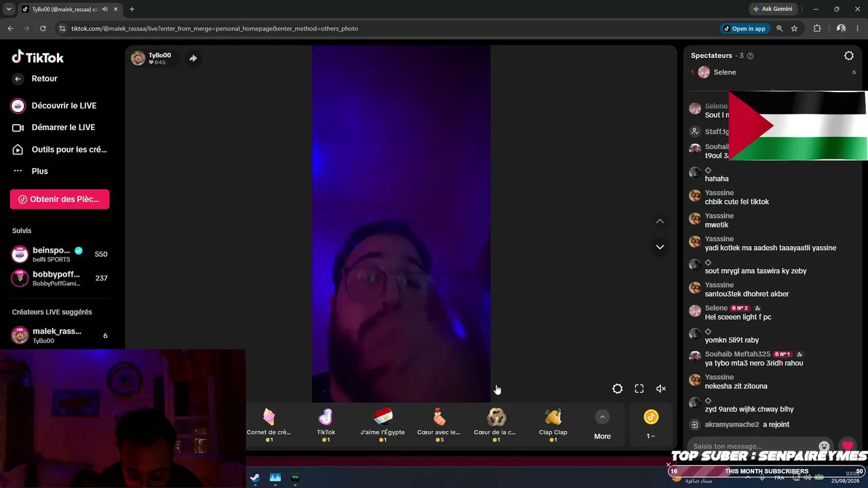
Task: Send the Cornet de crème gift
Action: pos(269,425)
